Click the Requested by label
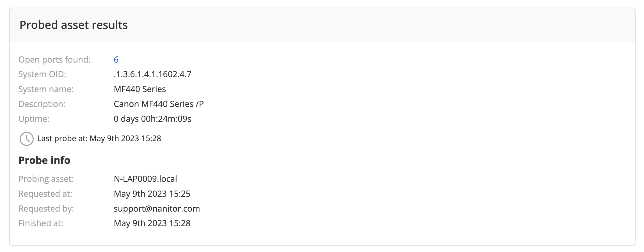The width and height of the screenshot is (644, 252). click(46, 209)
